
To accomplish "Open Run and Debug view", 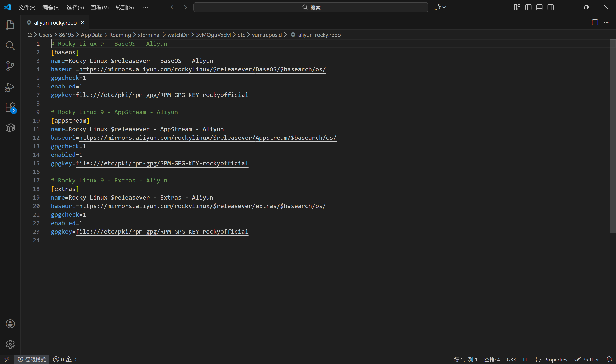I will click(10, 87).
